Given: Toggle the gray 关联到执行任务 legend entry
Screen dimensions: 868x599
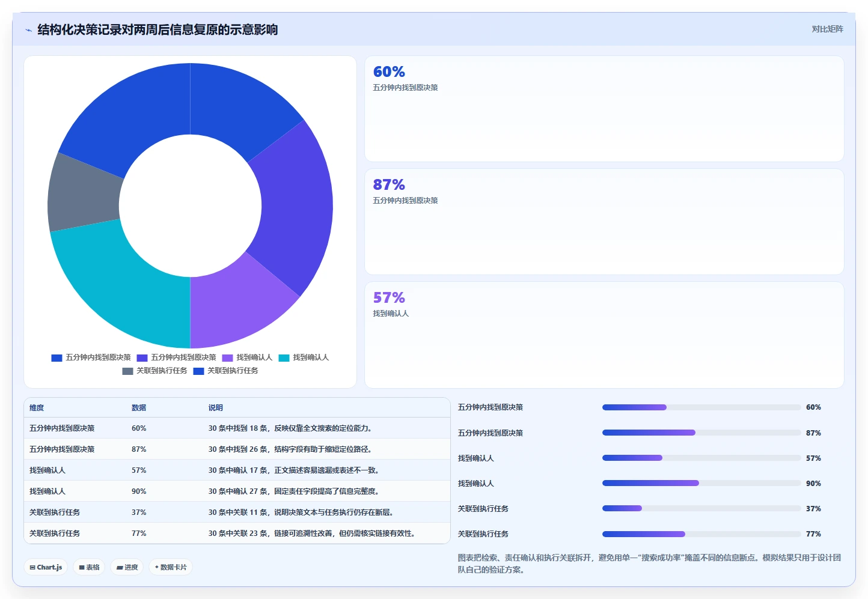Looking at the screenshot, I should click(154, 371).
